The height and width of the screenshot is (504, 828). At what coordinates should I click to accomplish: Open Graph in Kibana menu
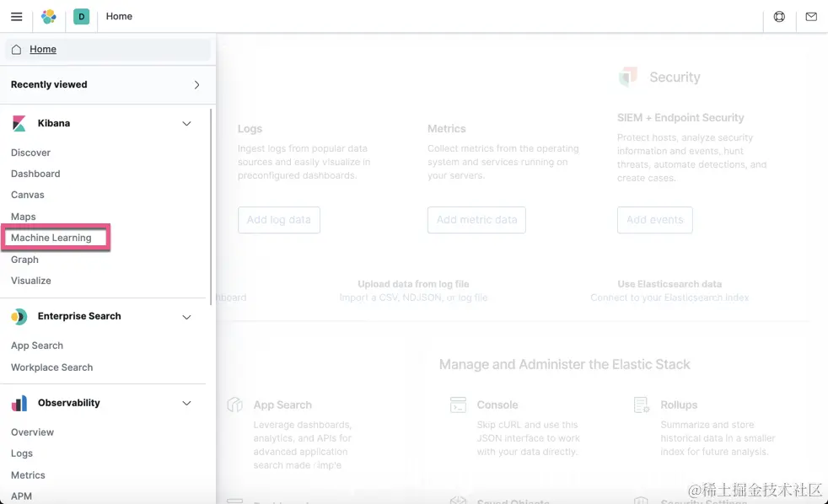click(24, 260)
